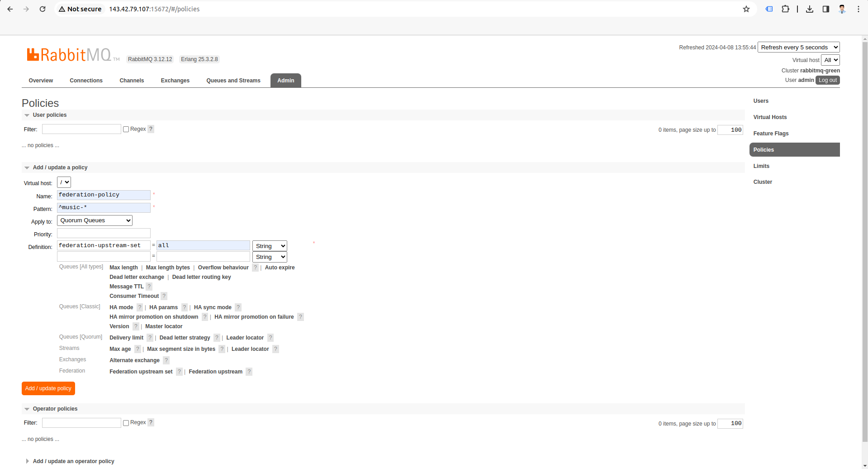
Task: Open the Apply to dropdown
Action: (x=95, y=220)
